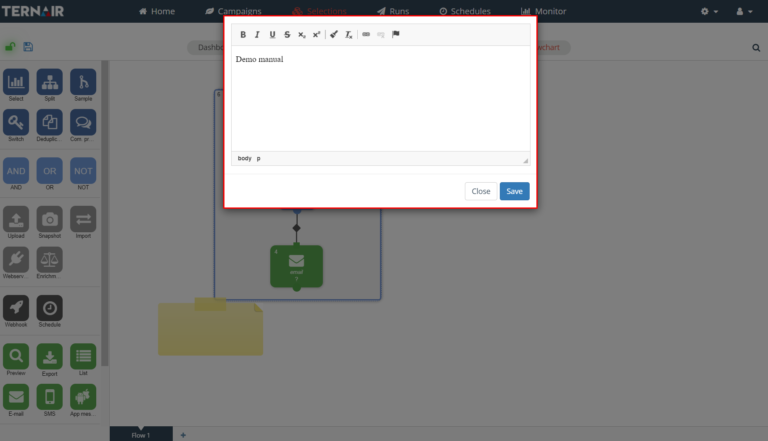This screenshot has width=768, height=441.
Task: Select the body element path label
Action: (x=244, y=158)
